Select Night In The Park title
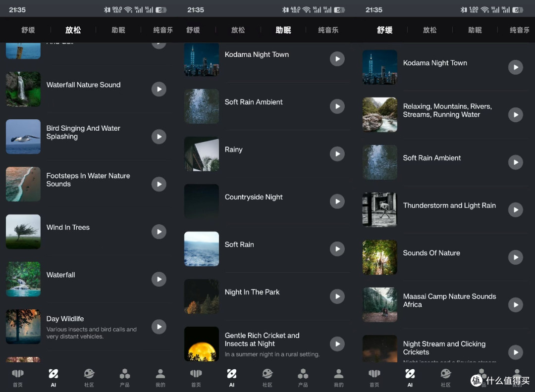 [x=252, y=292]
